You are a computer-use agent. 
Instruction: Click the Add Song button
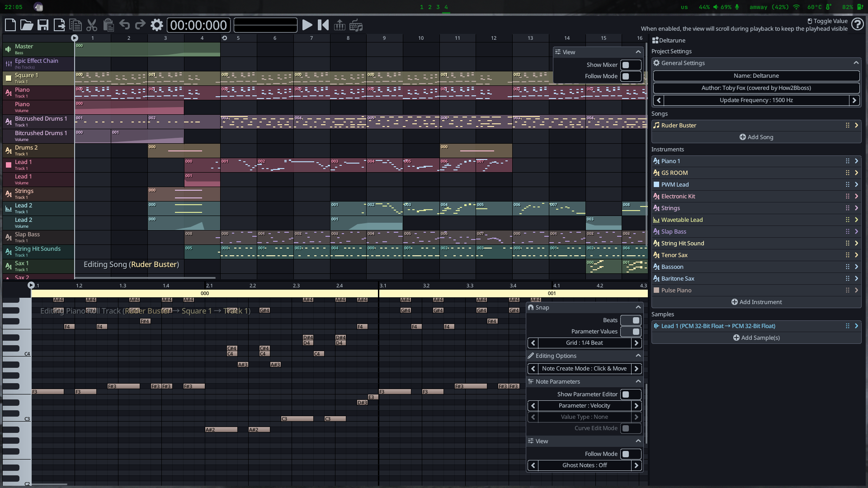click(756, 137)
